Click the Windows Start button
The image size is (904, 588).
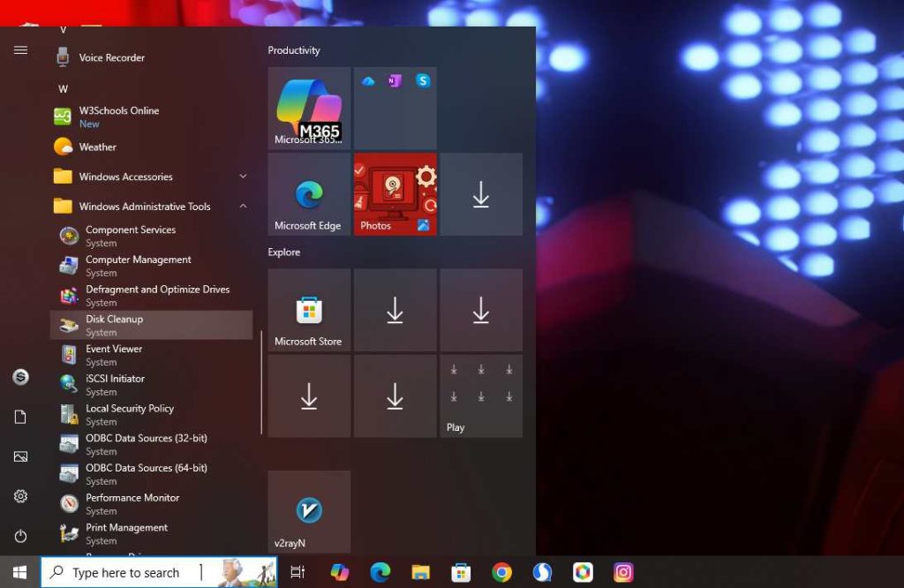pos(19,572)
